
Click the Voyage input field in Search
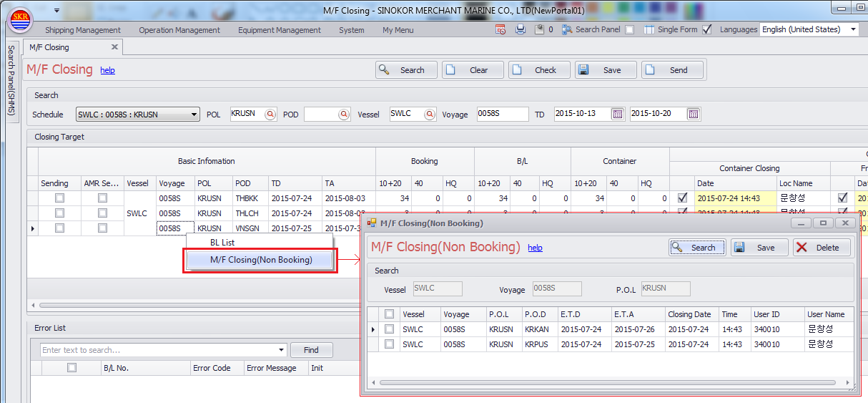coord(502,115)
